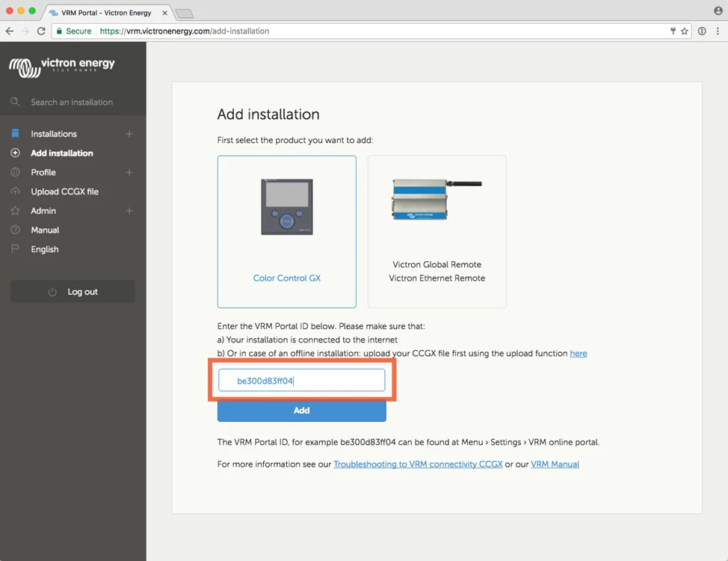Viewport: 728px width, 561px height.
Task: Reload the page with refresh icon
Action: click(x=41, y=31)
